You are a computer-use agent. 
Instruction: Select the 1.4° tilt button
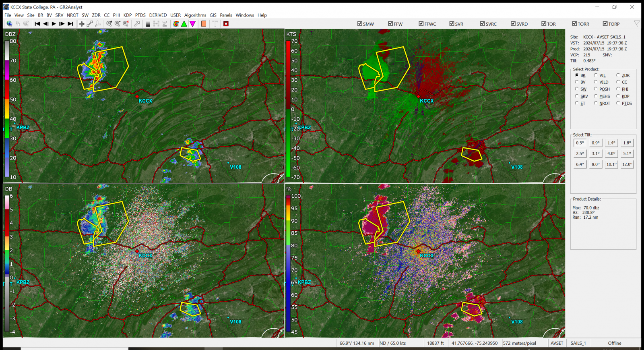(x=611, y=143)
